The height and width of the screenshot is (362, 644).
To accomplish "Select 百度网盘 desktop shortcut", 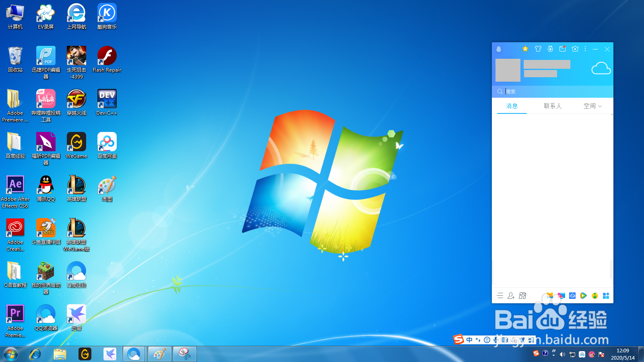I will (x=107, y=146).
